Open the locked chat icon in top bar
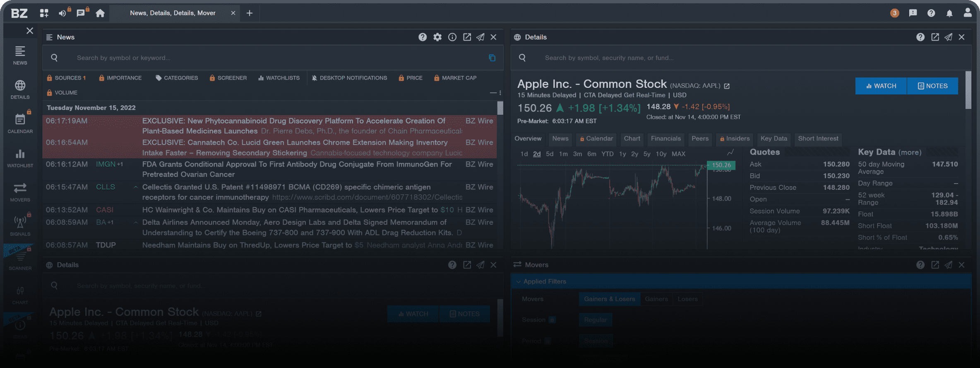The height and width of the screenshot is (368, 980). point(82,13)
